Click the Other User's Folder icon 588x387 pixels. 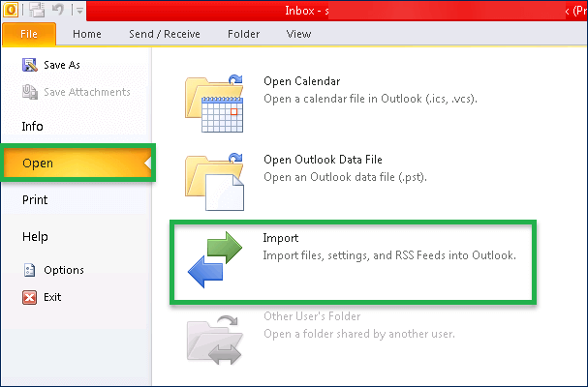point(214,341)
